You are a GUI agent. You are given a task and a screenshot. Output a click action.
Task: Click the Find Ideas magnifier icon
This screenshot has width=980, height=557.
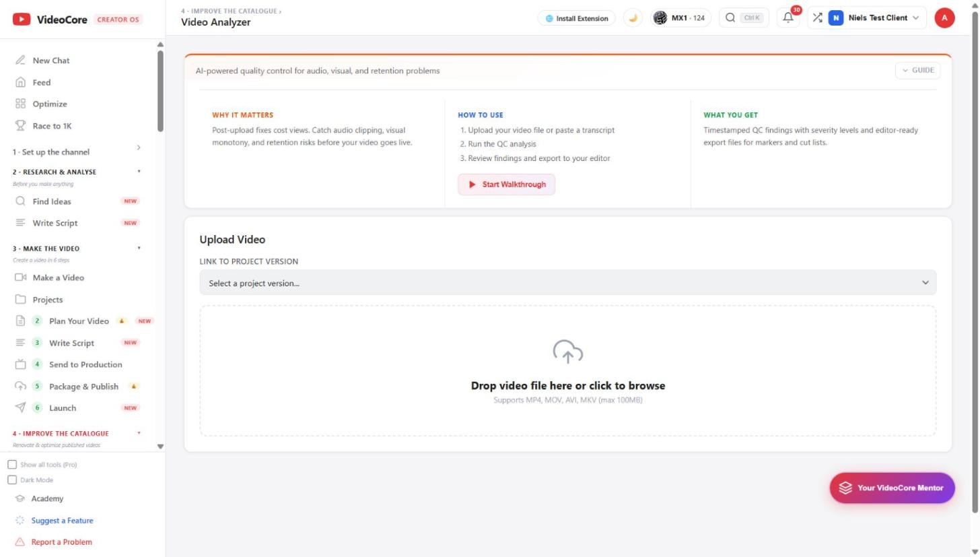(20, 201)
